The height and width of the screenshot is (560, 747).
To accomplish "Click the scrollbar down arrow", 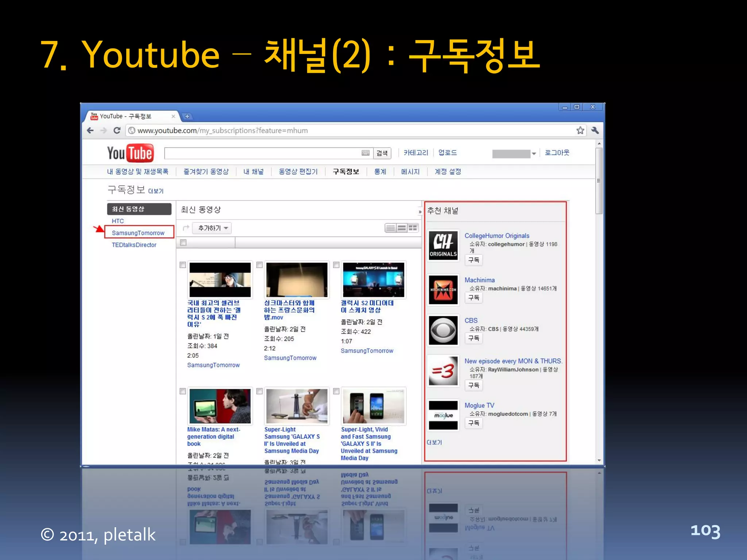I will [x=599, y=460].
